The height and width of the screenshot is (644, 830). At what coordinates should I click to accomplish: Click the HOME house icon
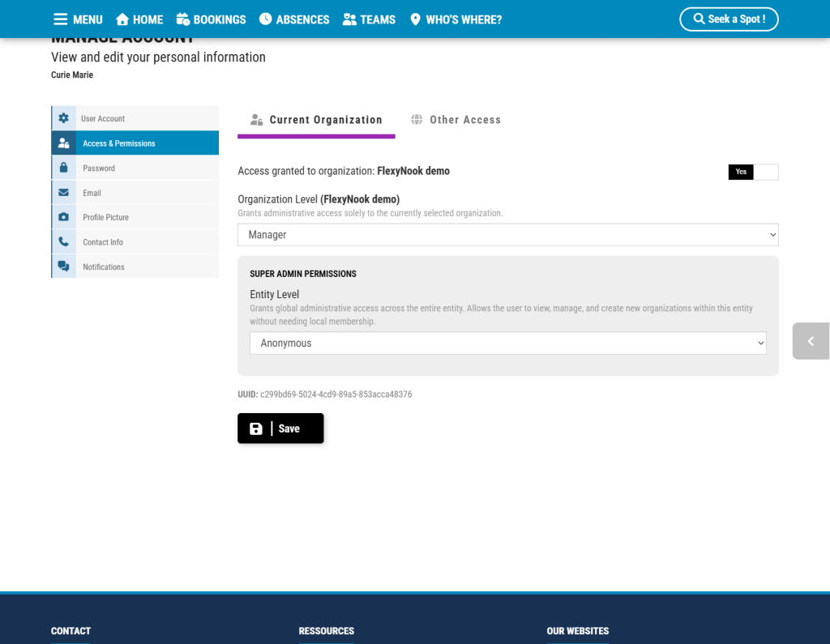pyautogui.click(x=122, y=19)
